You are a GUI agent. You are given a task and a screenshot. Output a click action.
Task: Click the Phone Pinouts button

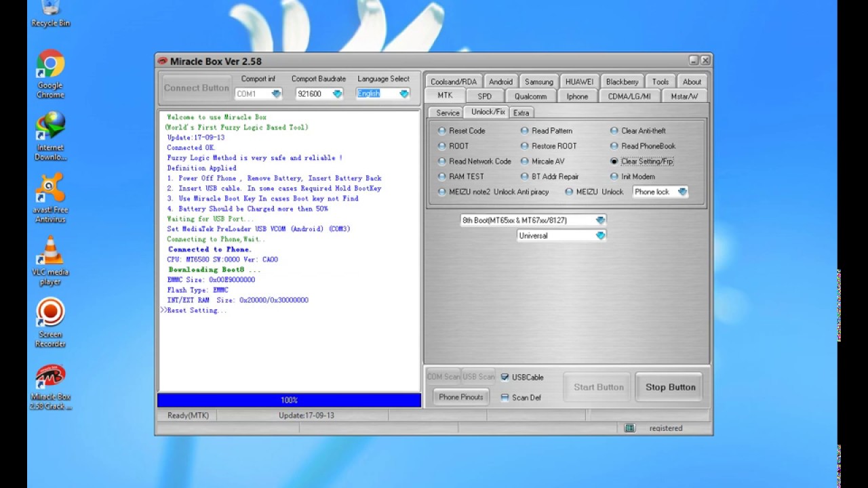click(460, 397)
